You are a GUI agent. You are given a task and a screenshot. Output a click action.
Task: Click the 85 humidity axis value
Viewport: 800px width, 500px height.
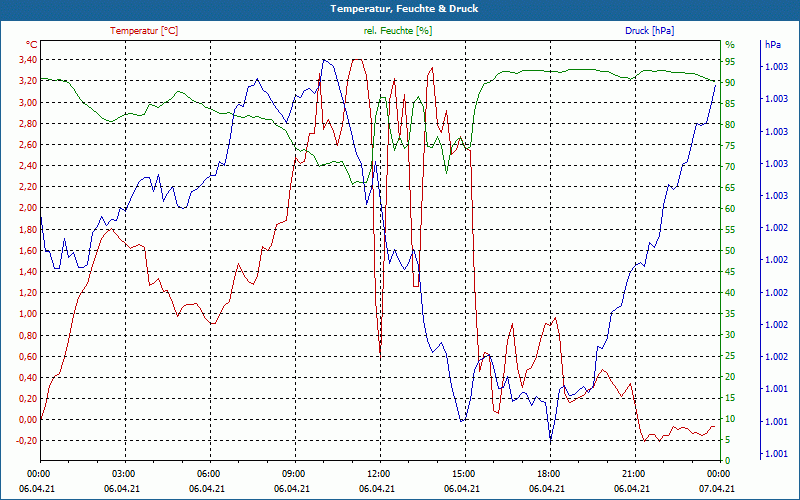(x=730, y=104)
